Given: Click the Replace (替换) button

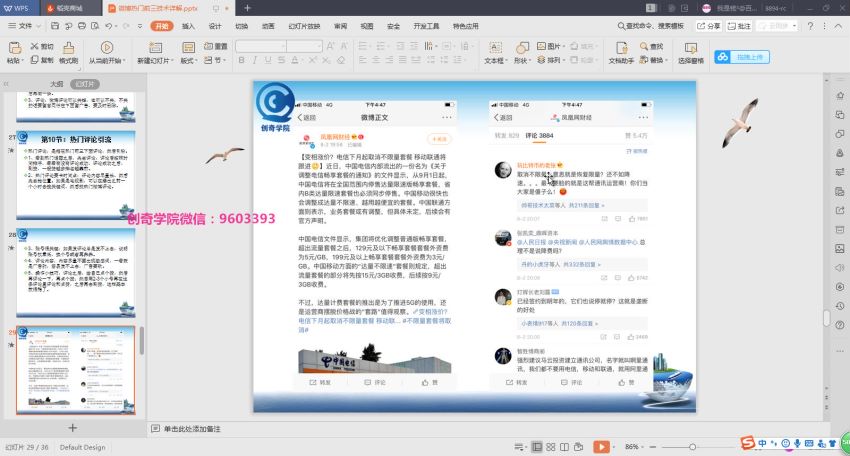Looking at the screenshot, I should pyautogui.click(x=651, y=60).
